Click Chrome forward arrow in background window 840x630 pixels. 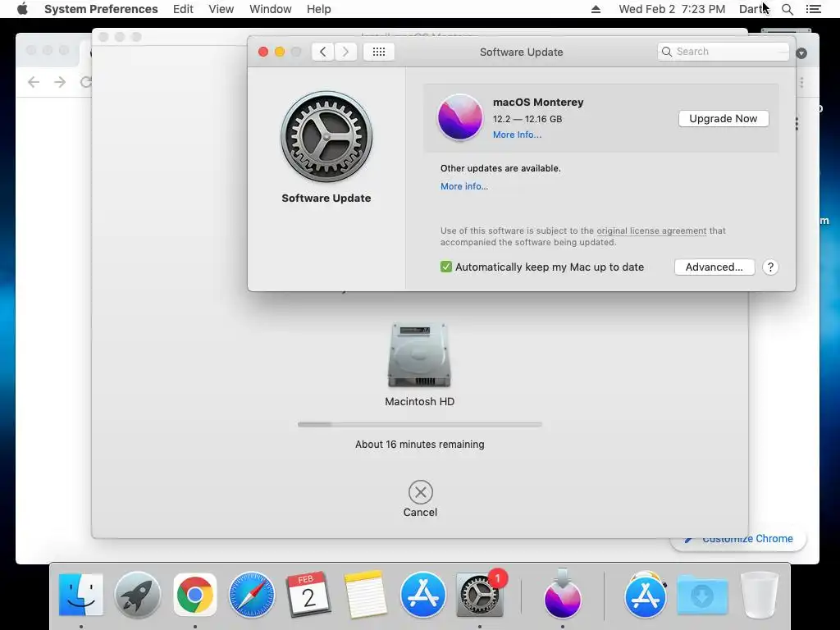click(x=60, y=82)
